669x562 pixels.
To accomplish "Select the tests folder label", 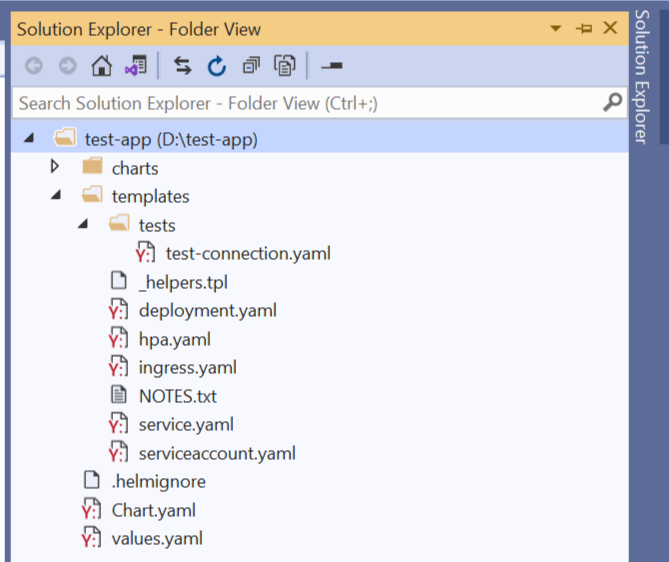I will 157,225.
